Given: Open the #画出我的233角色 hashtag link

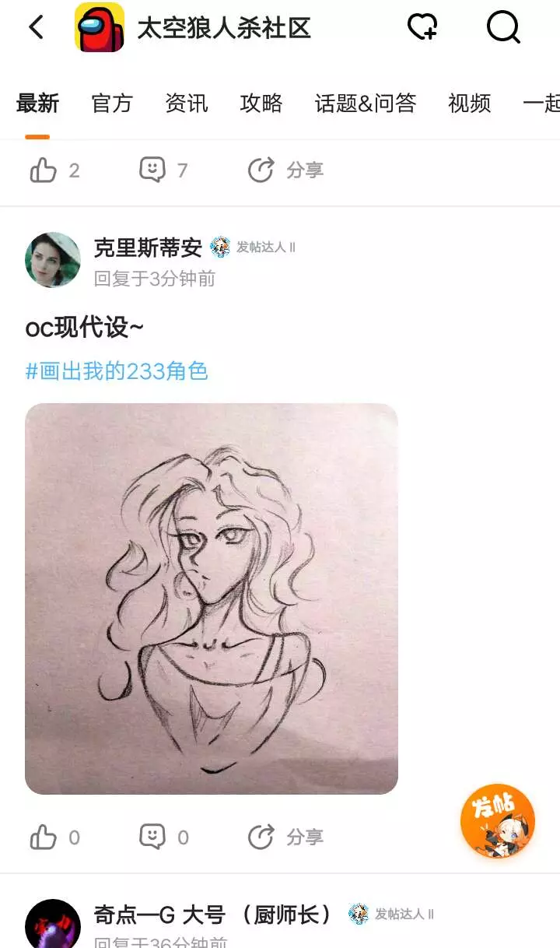Looking at the screenshot, I should tap(117, 371).
